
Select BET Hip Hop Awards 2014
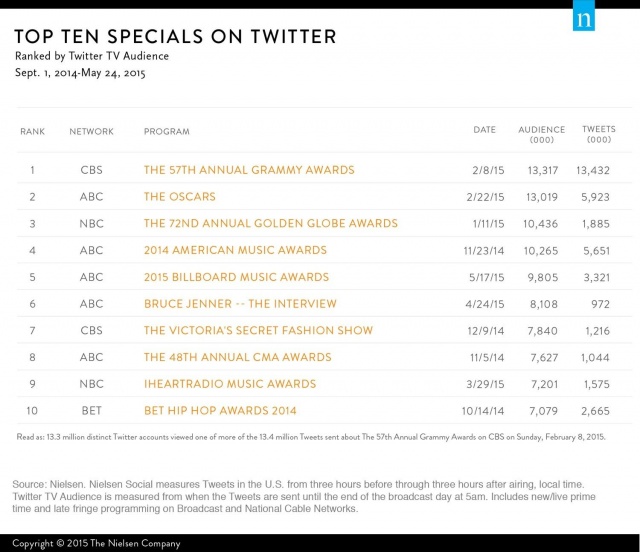click(x=220, y=411)
